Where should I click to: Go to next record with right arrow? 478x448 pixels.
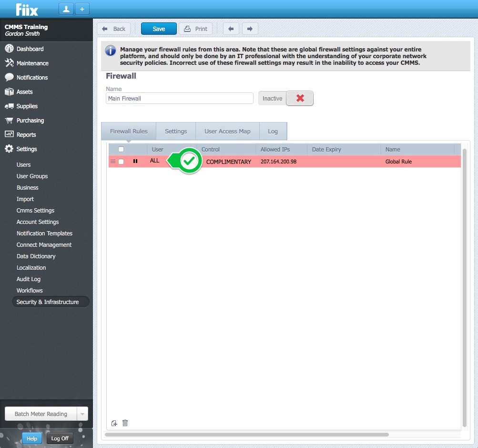pyautogui.click(x=250, y=29)
